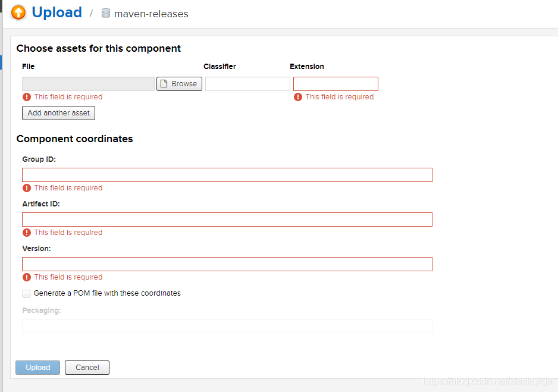This screenshot has width=558, height=392.
Task: Open the Upload breadcrumb heading
Action: tap(57, 12)
